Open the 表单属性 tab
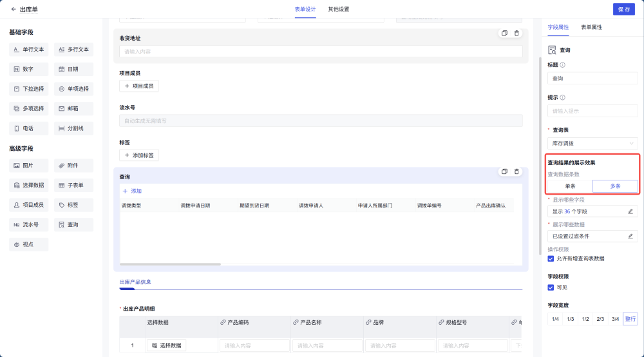644x357 pixels. click(x=591, y=27)
